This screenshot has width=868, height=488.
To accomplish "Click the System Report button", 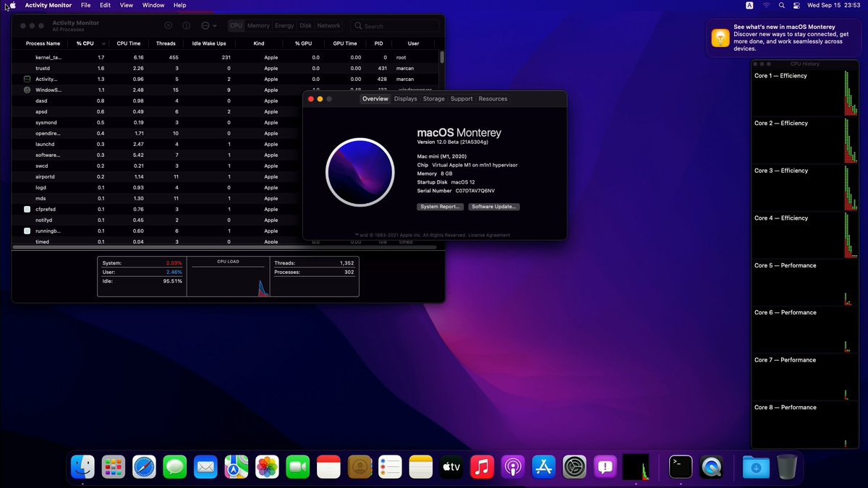I will coord(440,207).
